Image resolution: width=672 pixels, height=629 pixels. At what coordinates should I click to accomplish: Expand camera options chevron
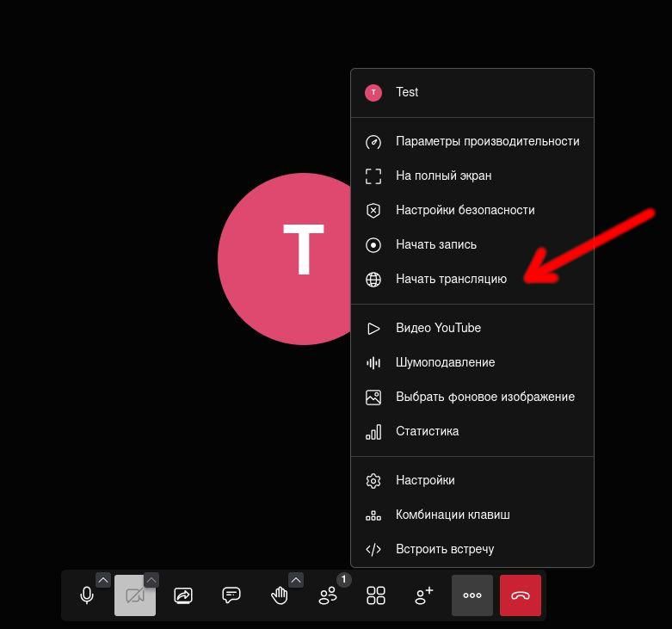pyautogui.click(x=151, y=580)
